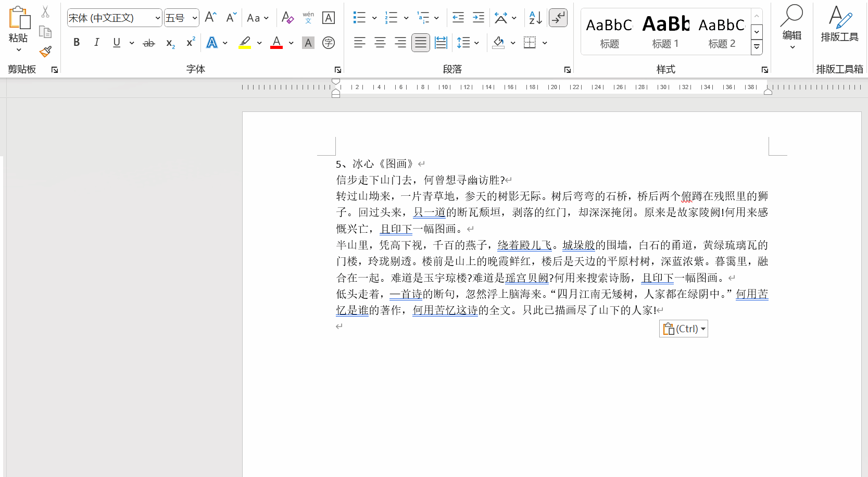Expand the Paste Options (Ctrl) popup

tap(684, 329)
